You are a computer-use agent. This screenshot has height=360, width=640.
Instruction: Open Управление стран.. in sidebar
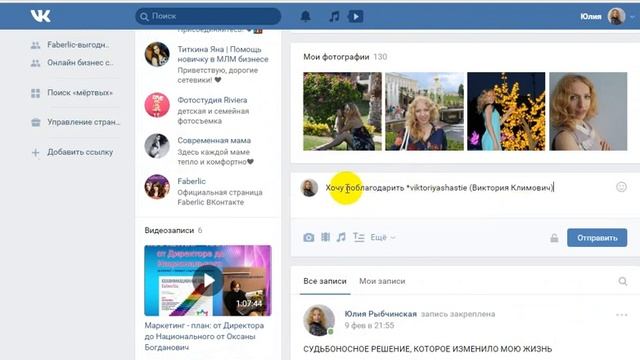pyautogui.click(x=84, y=122)
